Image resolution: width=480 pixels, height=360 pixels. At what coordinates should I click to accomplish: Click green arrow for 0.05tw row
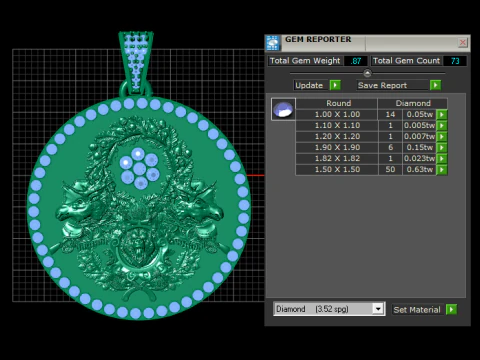(442, 115)
